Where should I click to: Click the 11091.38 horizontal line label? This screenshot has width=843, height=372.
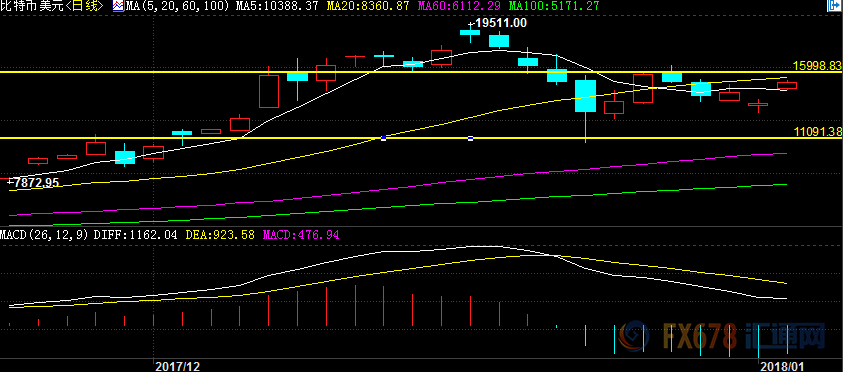click(818, 131)
